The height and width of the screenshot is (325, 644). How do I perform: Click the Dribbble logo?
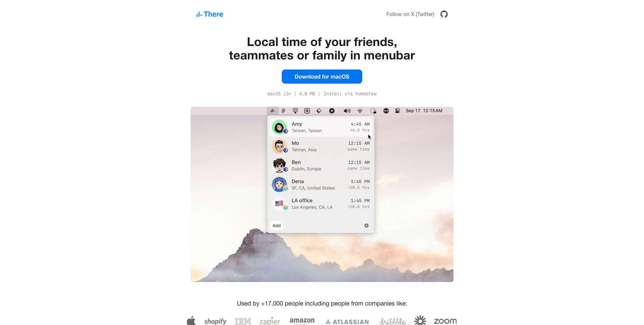392,321
